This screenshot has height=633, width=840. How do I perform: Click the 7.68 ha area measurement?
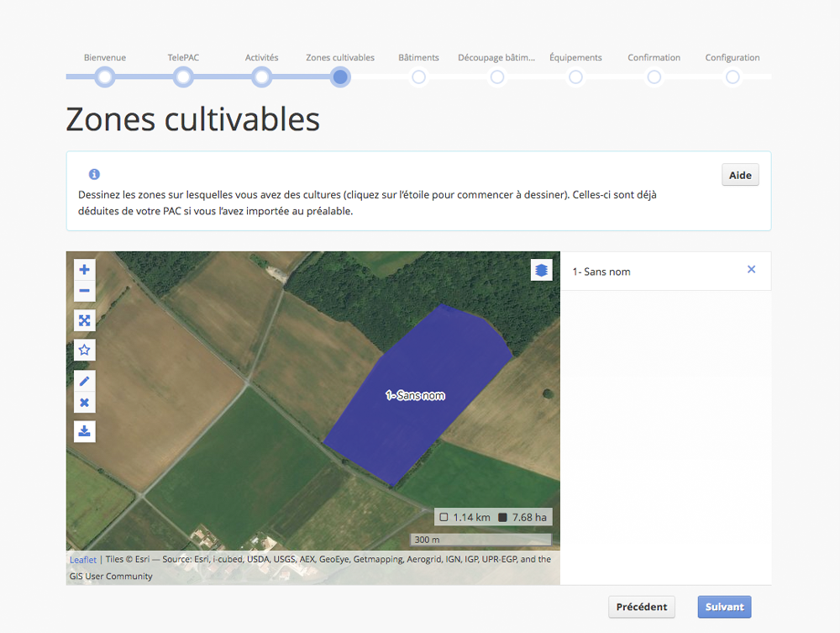(522, 517)
